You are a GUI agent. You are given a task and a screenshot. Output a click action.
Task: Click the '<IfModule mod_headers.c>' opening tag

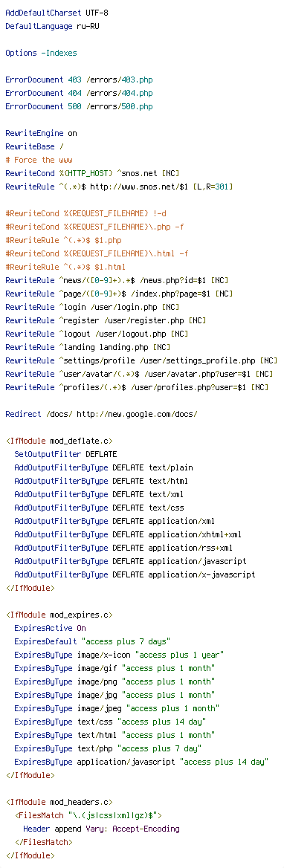pos(59,802)
